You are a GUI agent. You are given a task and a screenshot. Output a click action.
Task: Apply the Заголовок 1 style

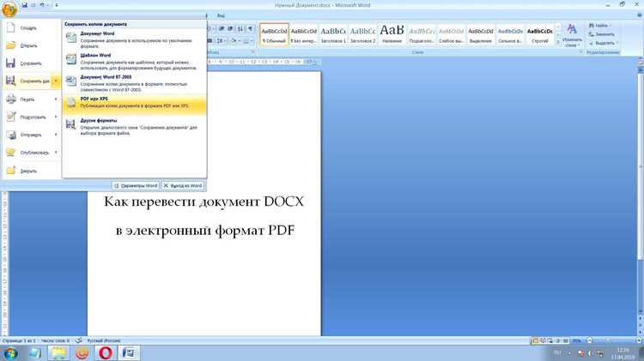pyautogui.click(x=333, y=34)
